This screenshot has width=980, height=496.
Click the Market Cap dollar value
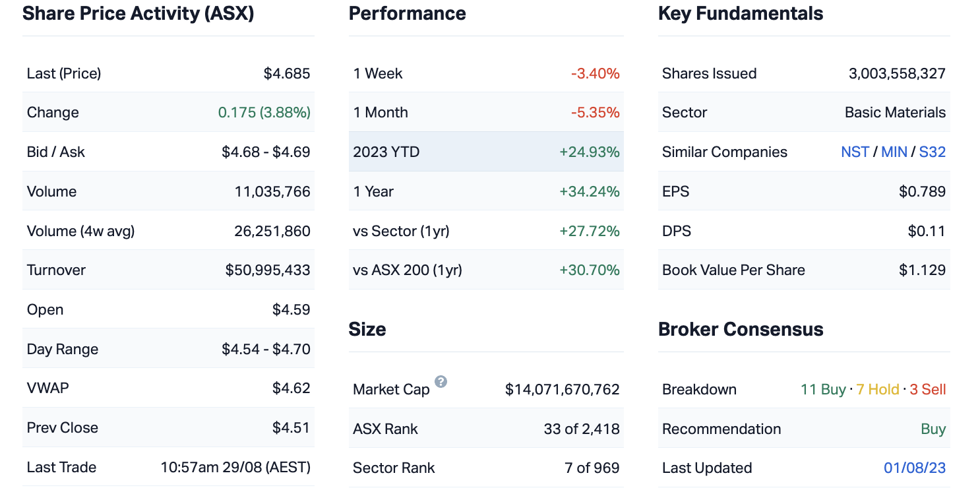[x=562, y=389]
